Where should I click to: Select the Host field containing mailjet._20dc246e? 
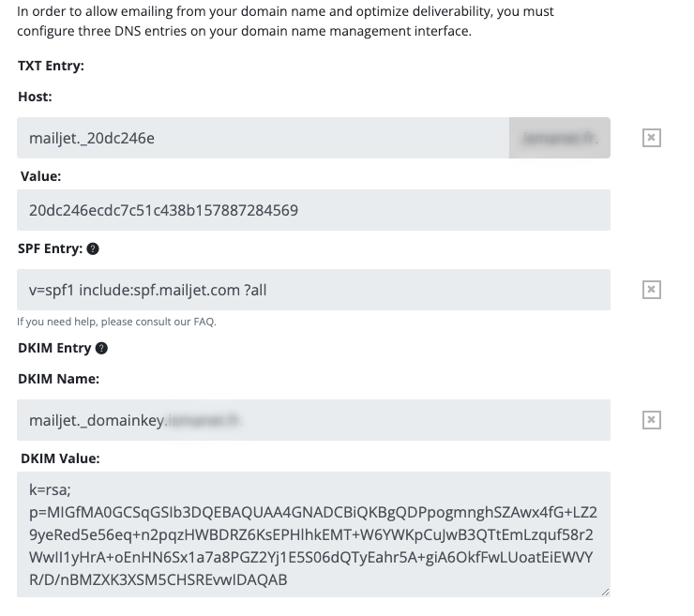[x=263, y=138]
